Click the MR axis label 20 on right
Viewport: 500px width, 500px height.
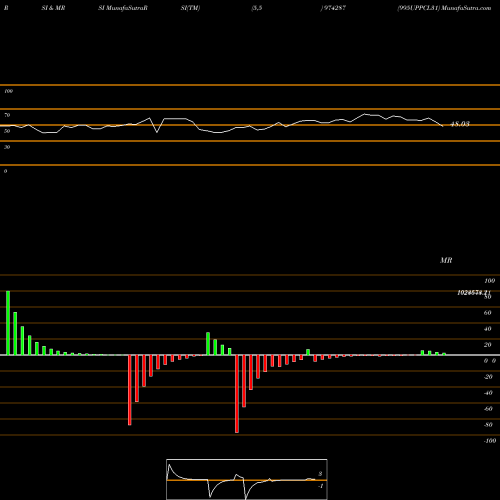[488, 345]
